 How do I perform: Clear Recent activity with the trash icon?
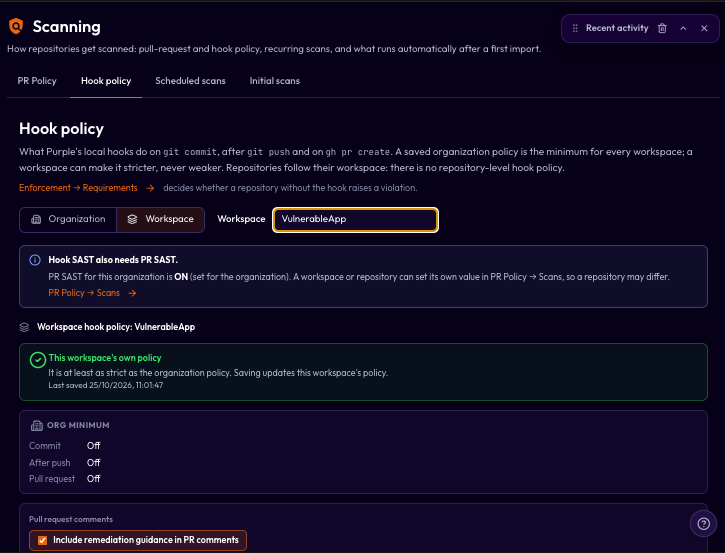tap(662, 28)
